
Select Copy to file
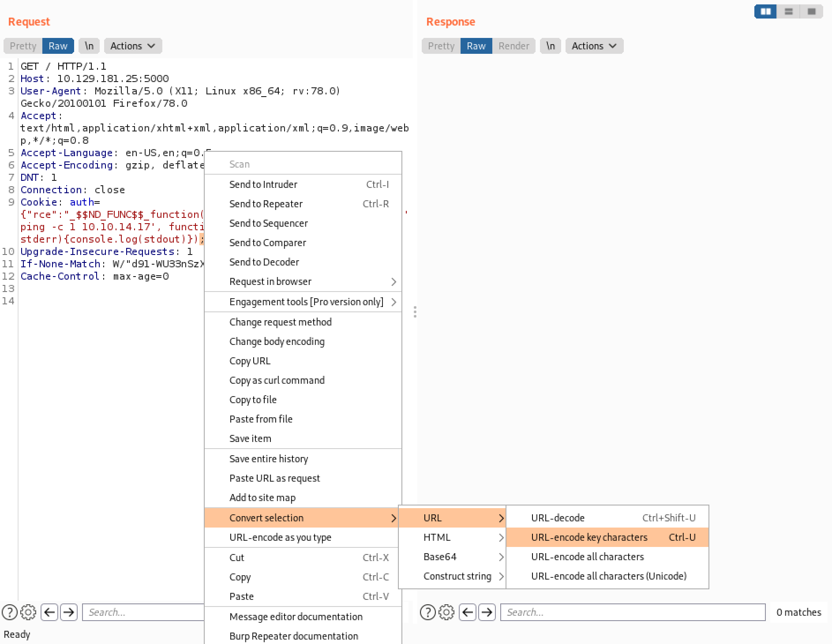click(303, 400)
